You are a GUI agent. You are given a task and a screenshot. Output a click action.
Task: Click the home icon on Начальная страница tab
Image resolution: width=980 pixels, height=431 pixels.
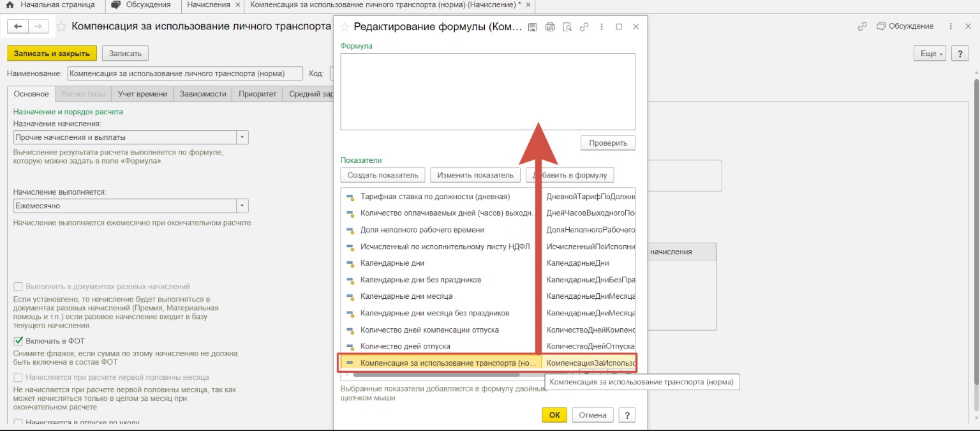point(10,5)
